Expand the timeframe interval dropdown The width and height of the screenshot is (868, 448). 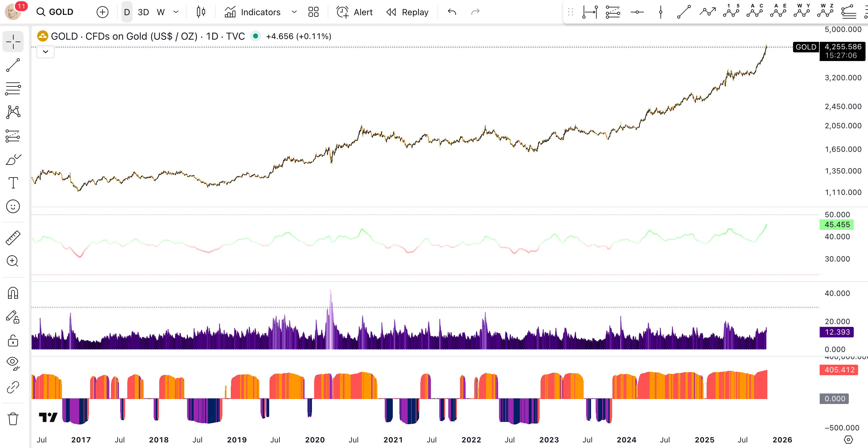click(x=176, y=12)
